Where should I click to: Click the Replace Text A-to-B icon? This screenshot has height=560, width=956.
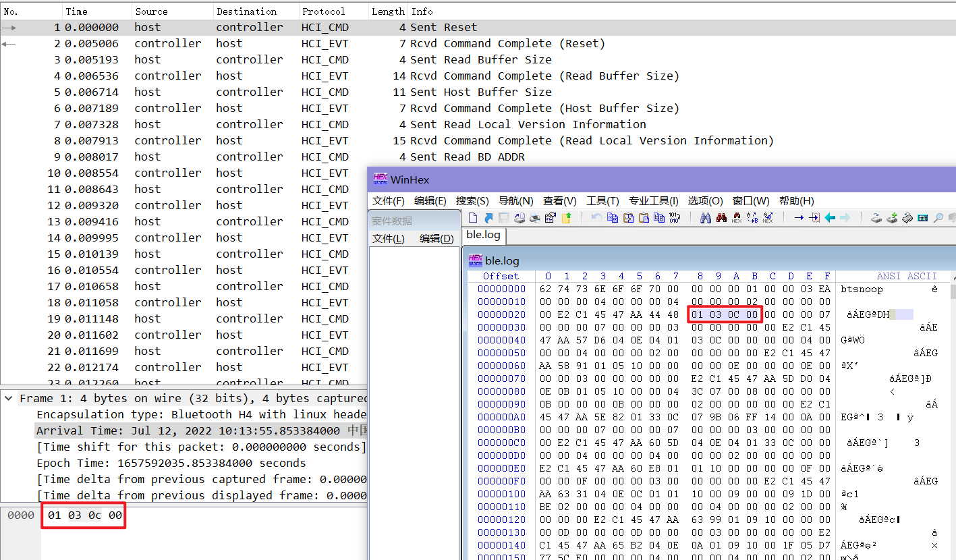[x=752, y=218]
